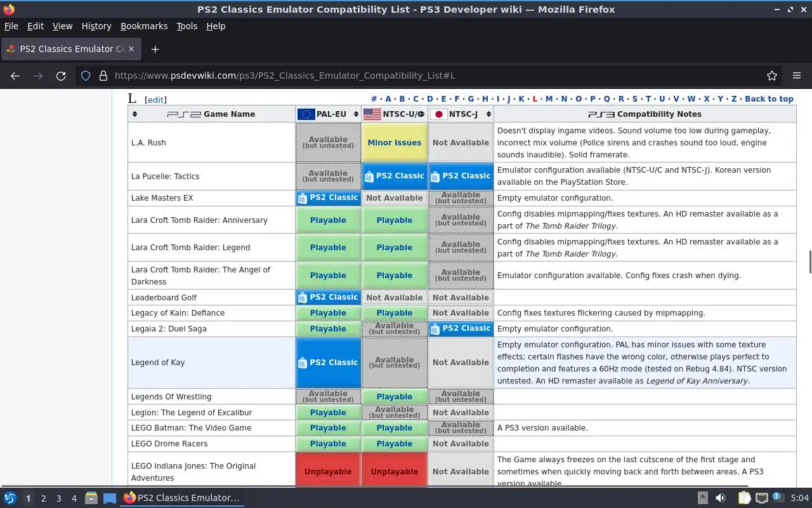Click the US flag in NTSC-U/C header
The height and width of the screenshot is (508, 812).
pos(372,114)
